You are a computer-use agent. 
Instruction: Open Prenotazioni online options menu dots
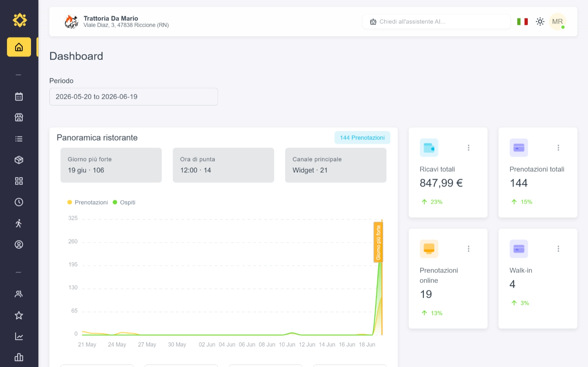tap(469, 249)
